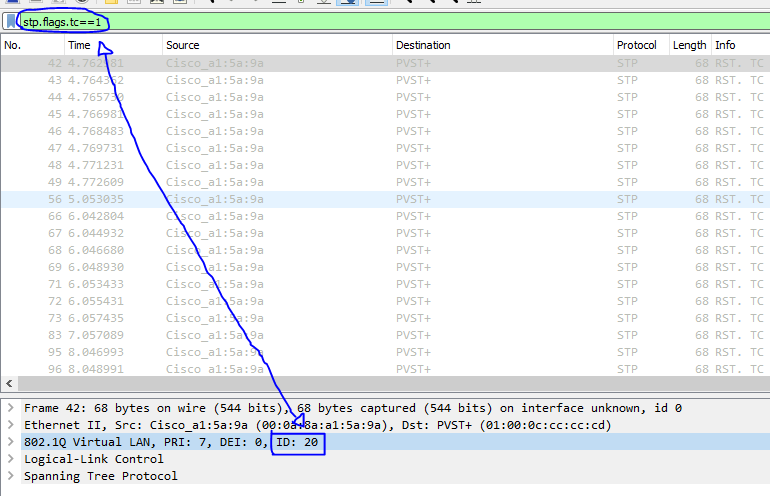Viewport: 770px width, 496px height.
Task: Select packet number 42 in the list
Action: coord(385,63)
